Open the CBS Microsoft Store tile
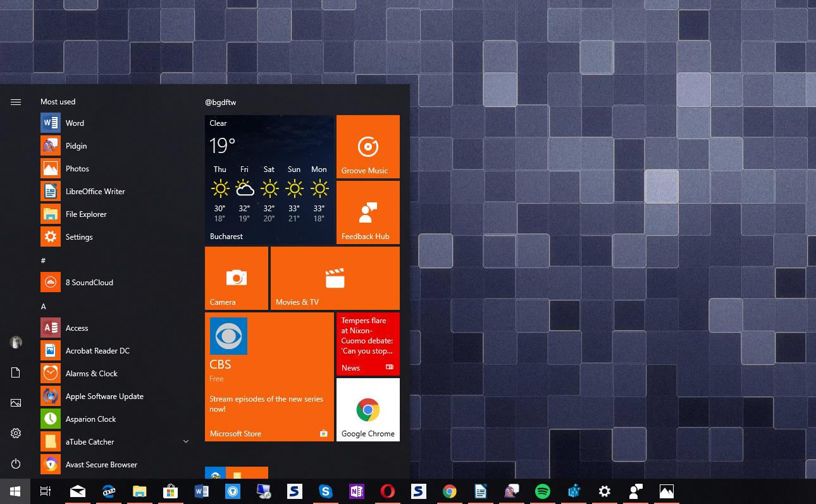The width and height of the screenshot is (816, 504). (269, 377)
